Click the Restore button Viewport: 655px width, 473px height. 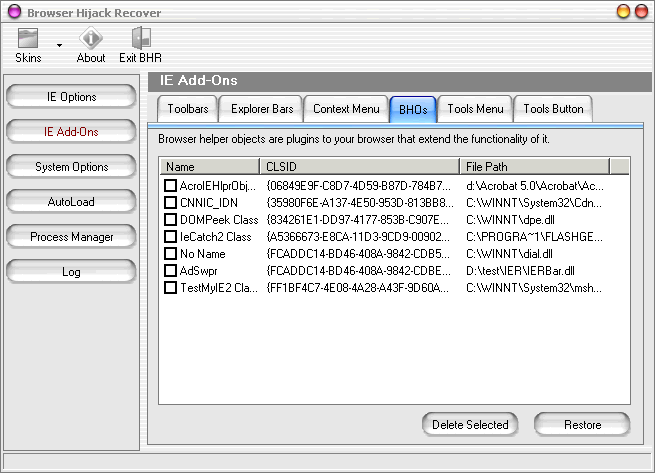582,425
